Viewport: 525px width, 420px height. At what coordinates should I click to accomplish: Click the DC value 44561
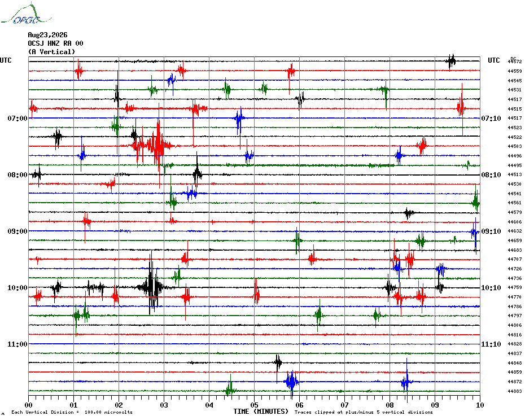[515, 203]
